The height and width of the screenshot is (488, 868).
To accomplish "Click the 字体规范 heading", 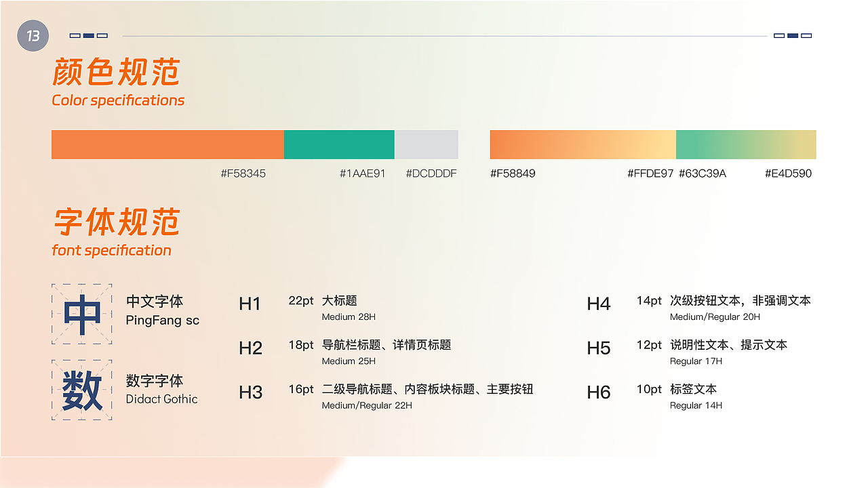I will [x=116, y=222].
